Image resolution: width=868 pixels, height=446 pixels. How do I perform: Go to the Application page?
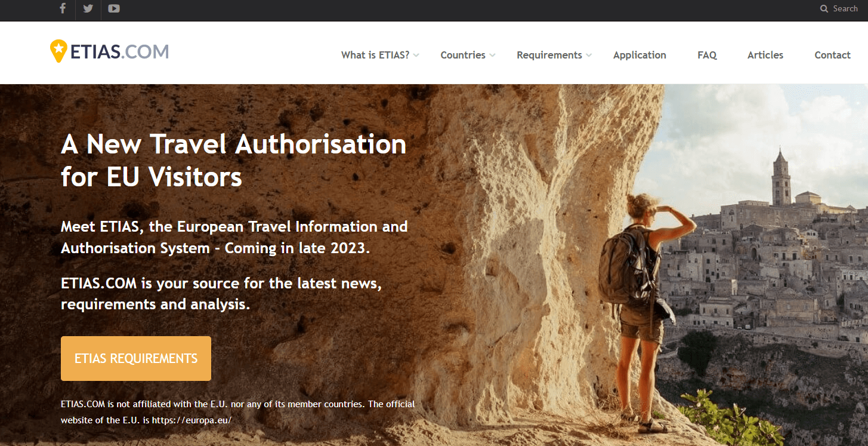coord(640,55)
